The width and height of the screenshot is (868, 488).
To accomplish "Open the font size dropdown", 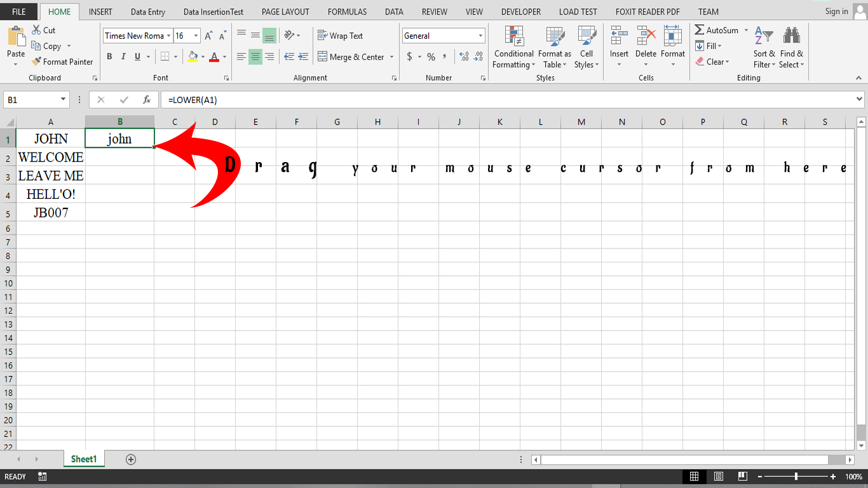I will coord(196,36).
